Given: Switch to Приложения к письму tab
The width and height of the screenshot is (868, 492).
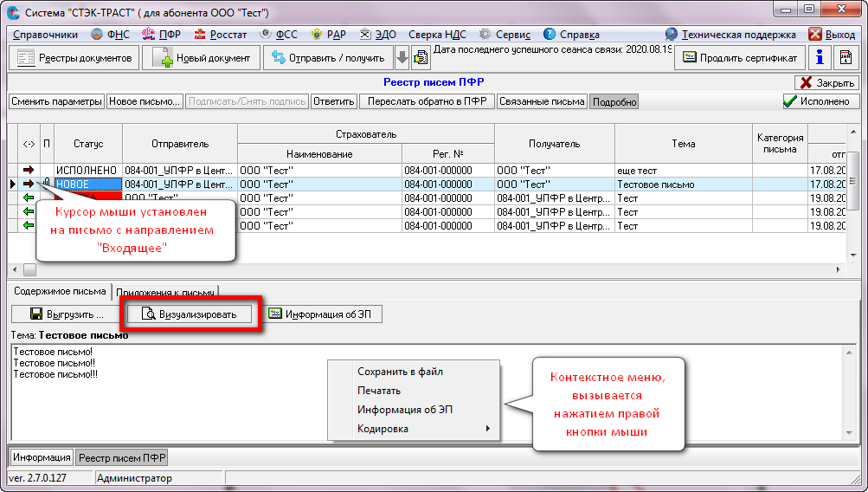Looking at the screenshot, I should (165, 293).
